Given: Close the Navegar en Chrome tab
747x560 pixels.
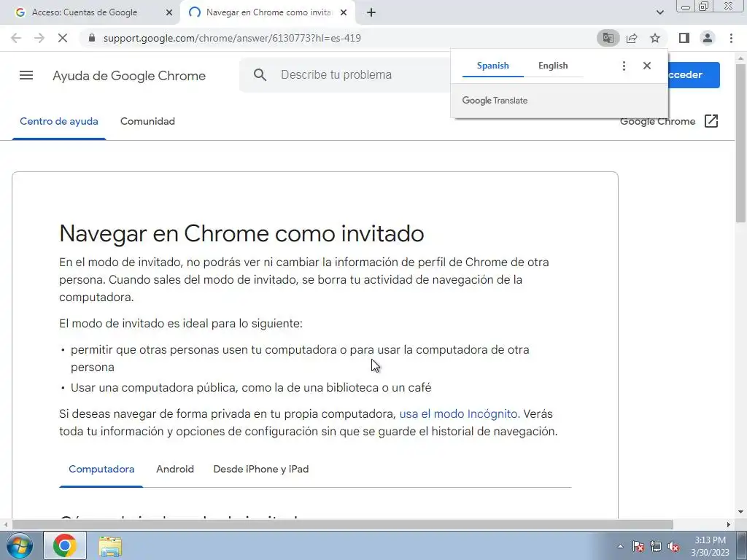Looking at the screenshot, I should point(344,12).
